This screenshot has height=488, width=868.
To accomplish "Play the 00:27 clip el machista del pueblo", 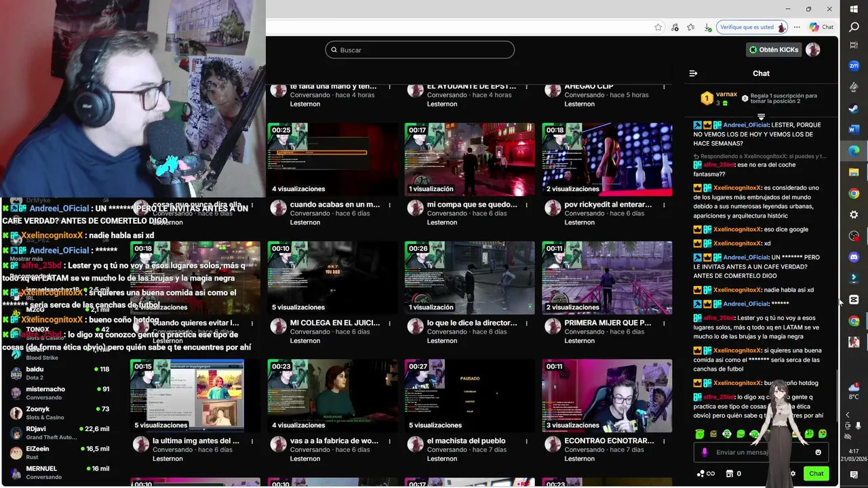I will (469, 396).
